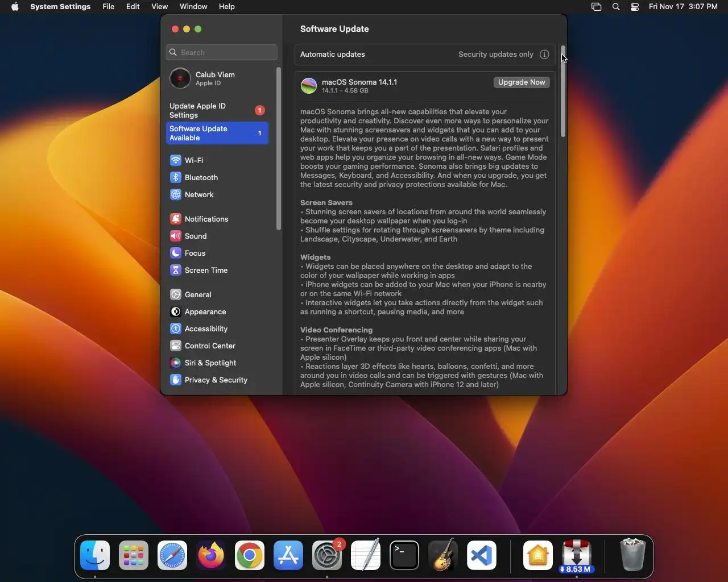This screenshot has height=582, width=728.
Task: Click the menu bar date and time
Action: (683, 7)
